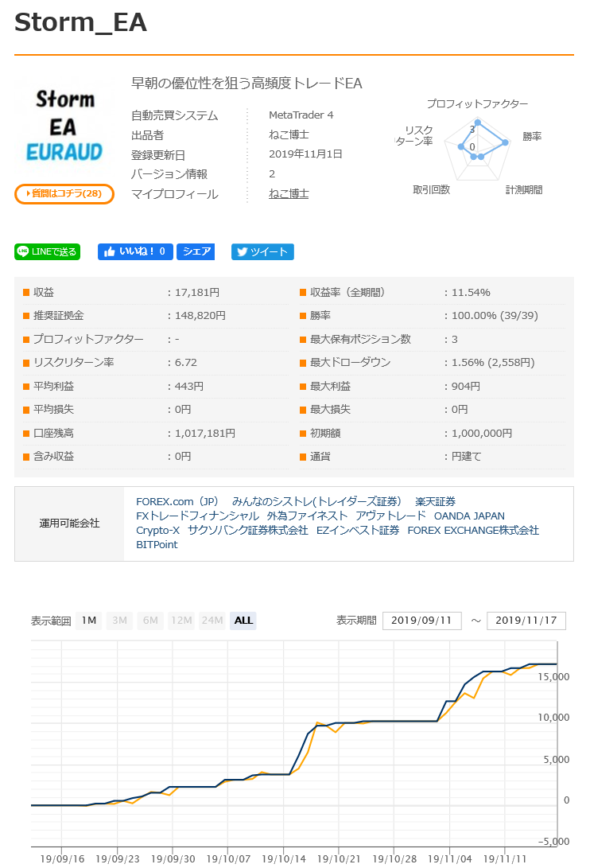Click the MetaTrader 4 system text
Image resolution: width=590 pixels, height=868 pixels.
(x=301, y=115)
